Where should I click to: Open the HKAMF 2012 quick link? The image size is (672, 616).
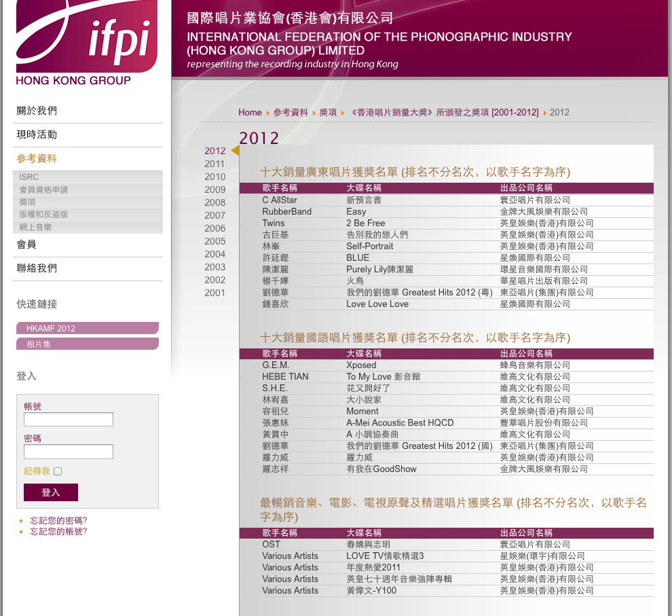(x=51, y=328)
